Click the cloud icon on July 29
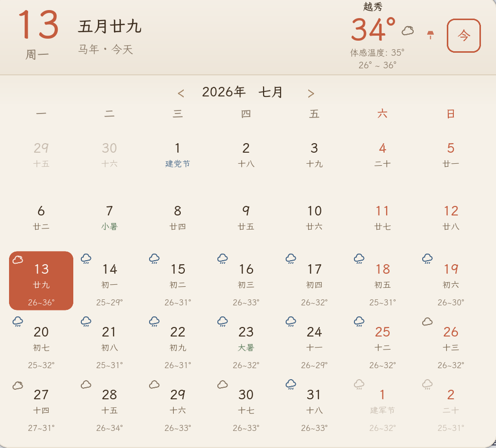The height and width of the screenshot is (448, 496). [x=154, y=384]
